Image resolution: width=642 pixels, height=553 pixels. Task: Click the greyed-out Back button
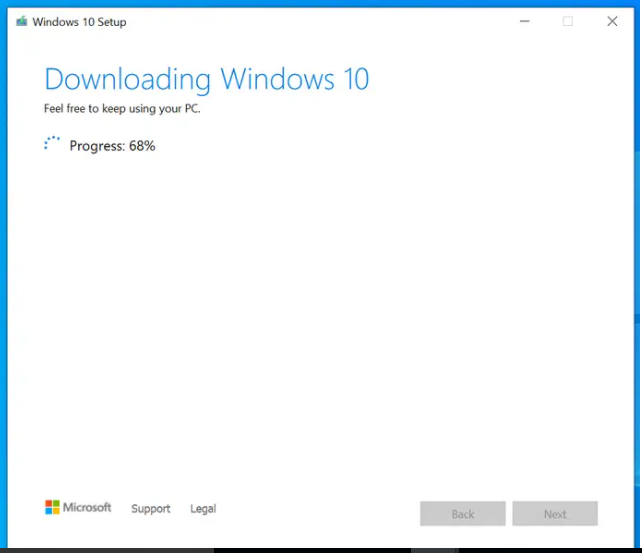463,514
